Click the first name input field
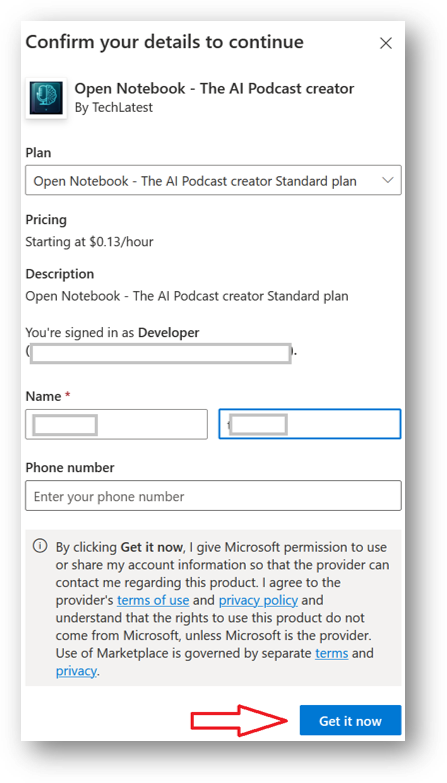This screenshot has height=783, width=447. tap(116, 424)
